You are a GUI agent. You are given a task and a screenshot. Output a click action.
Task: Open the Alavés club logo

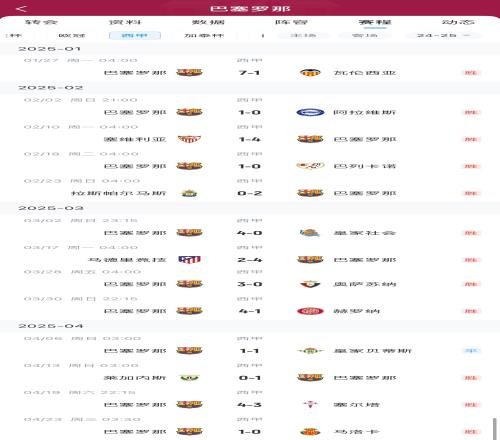tap(310, 112)
